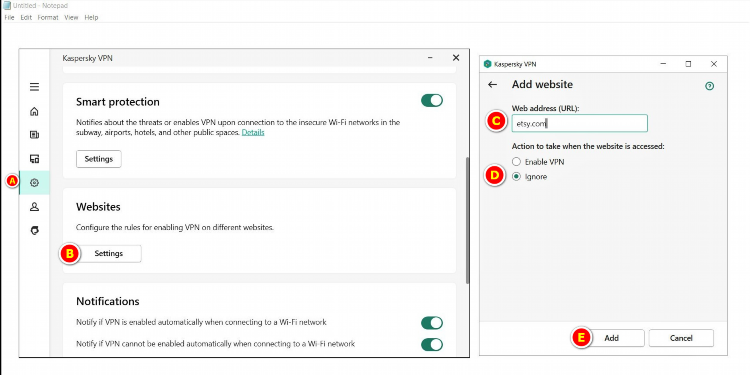Minimize the Kaspersky VPN settings window
Image resolution: width=750 pixels, height=375 pixels.
[x=430, y=58]
